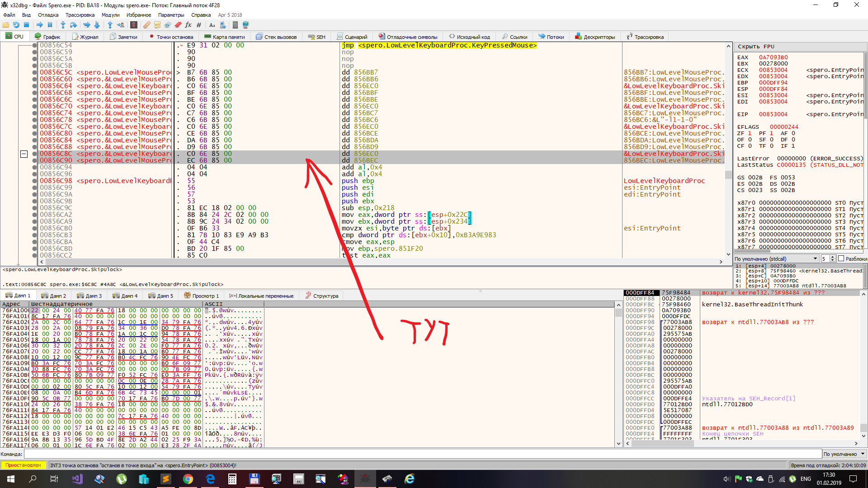This screenshot has height=488, width=868.
Task: Click the Restart debuggee icon
Action: pos(16,25)
